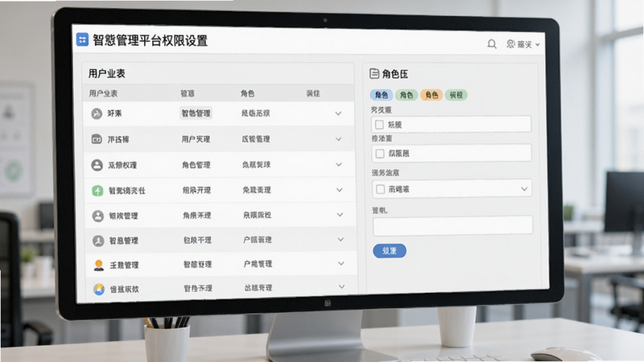Screen dimensions: 644x362
Task: Select the fourth green tag in role panel
Action: 456,95
